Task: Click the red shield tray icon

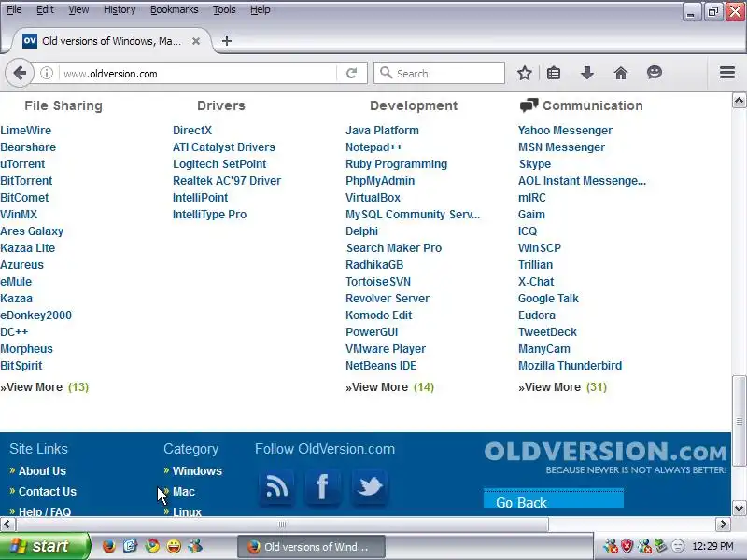Action: pos(627,546)
